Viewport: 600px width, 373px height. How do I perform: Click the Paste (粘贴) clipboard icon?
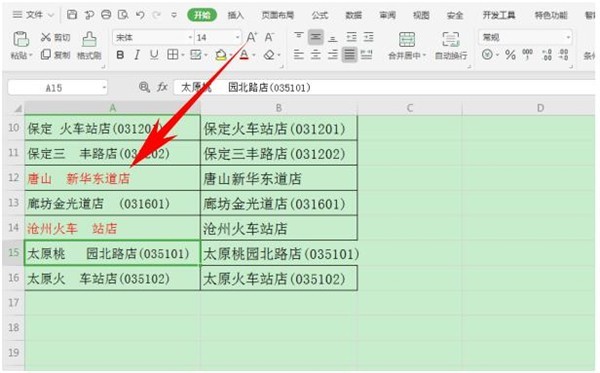pos(21,39)
